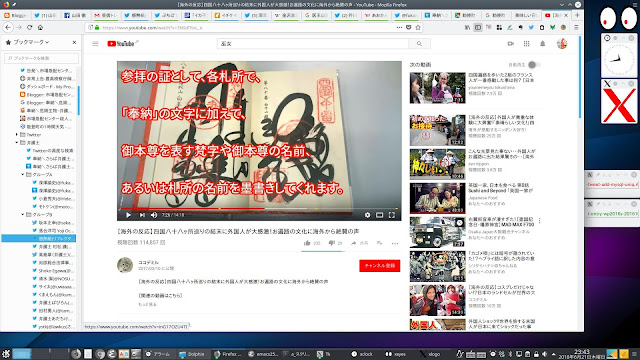Open options for the MAD MAX suggestion
This screenshot has width=640, height=360.
pyautogui.click(x=540, y=221)
